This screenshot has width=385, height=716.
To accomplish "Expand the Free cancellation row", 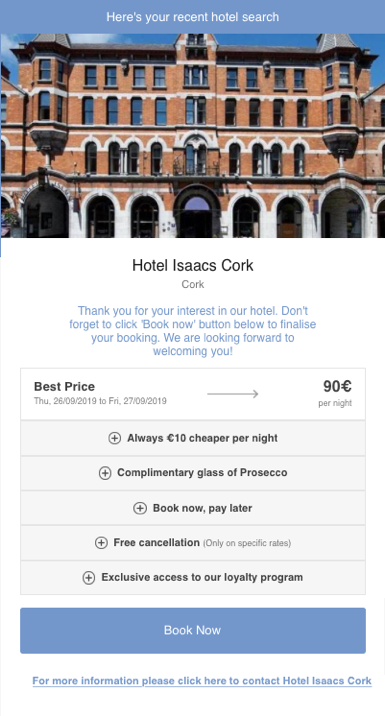I will pyautogui.click(x=193, y=543).
